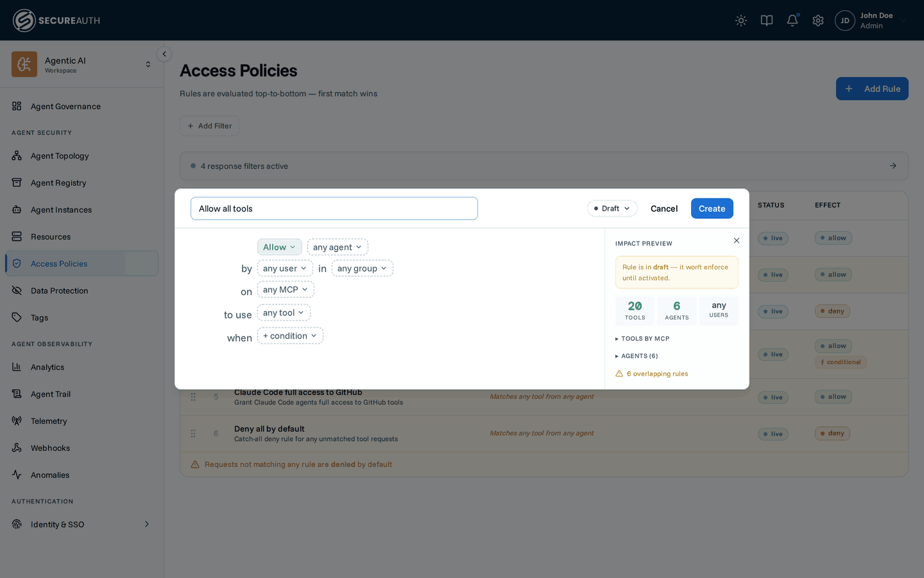Screen dimensions: 924x578
Task: Click the Add Rule button
Action: pos(872,89)
